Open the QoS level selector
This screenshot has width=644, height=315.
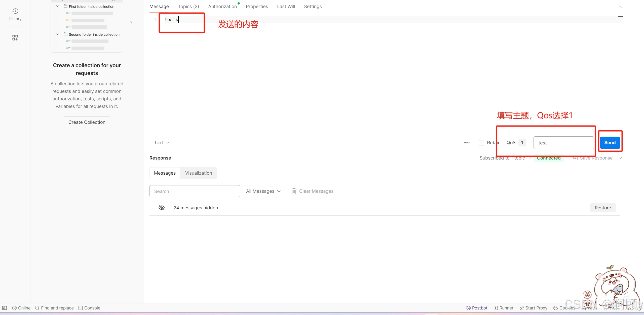tap(522, 143)
